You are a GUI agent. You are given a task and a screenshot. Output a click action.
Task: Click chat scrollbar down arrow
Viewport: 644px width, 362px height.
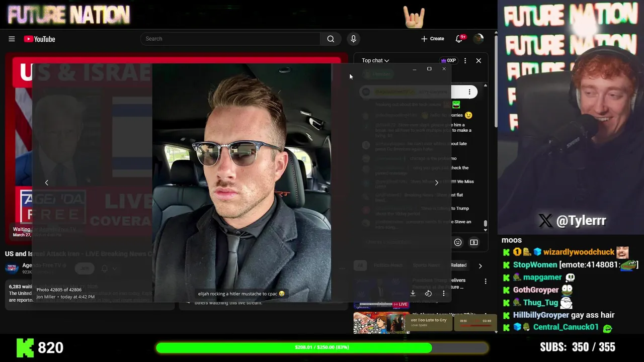pyautogui.click(x=486, y=230)
